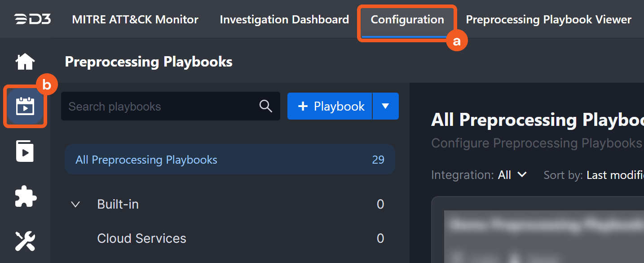The image size is (644, 263).
Task: Click the D3 logo
Action: [32, 20]
